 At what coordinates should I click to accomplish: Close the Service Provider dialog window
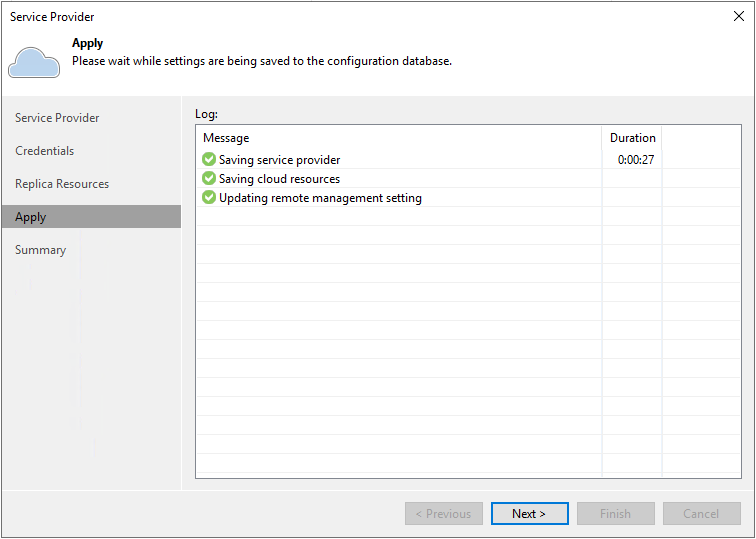[738, 16]
